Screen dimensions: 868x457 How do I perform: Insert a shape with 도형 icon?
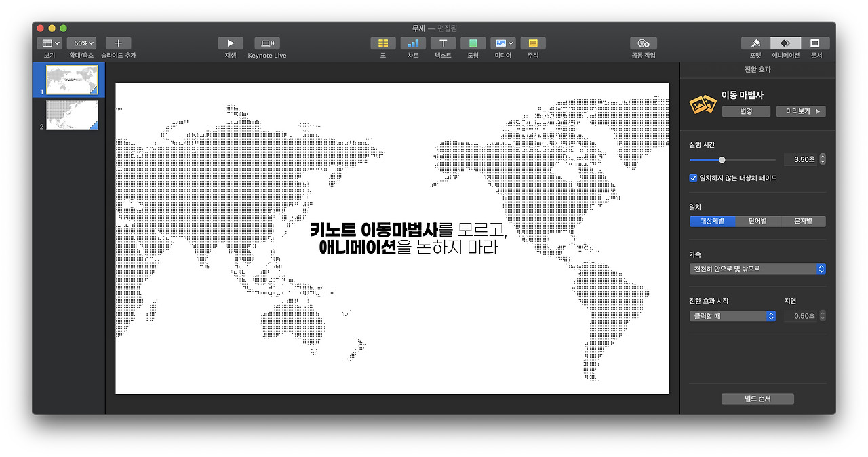(x=473, y=43)
